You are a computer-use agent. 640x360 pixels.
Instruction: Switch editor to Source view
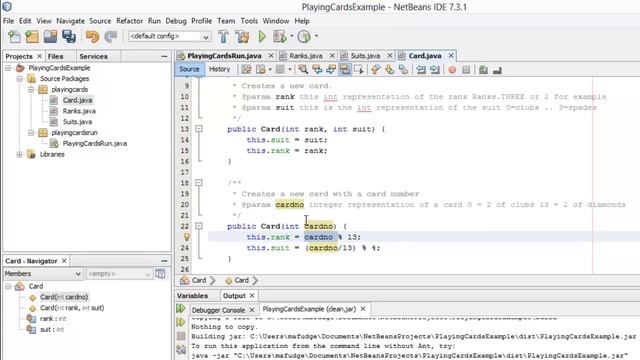click(x=189, y=69)
